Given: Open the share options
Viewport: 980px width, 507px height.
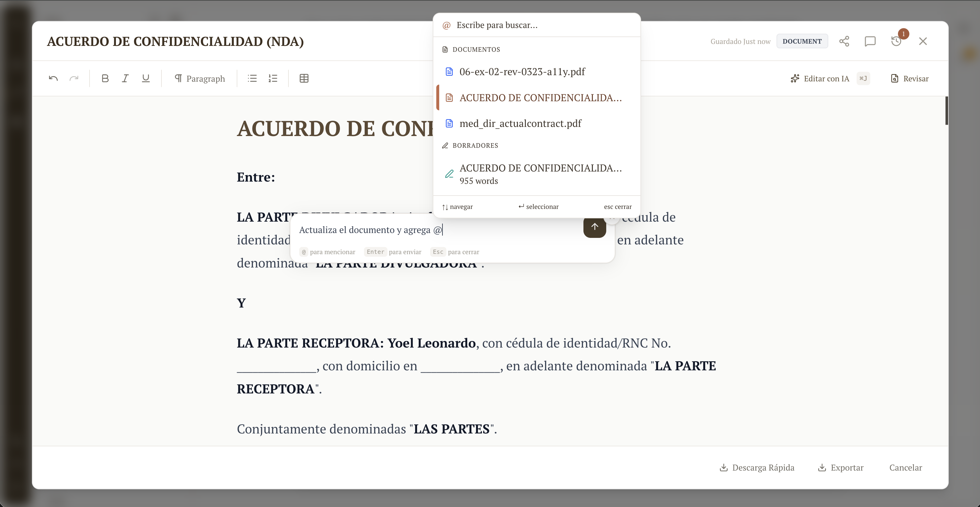Looking at the screenshot, I should click(x=845, y=41).
